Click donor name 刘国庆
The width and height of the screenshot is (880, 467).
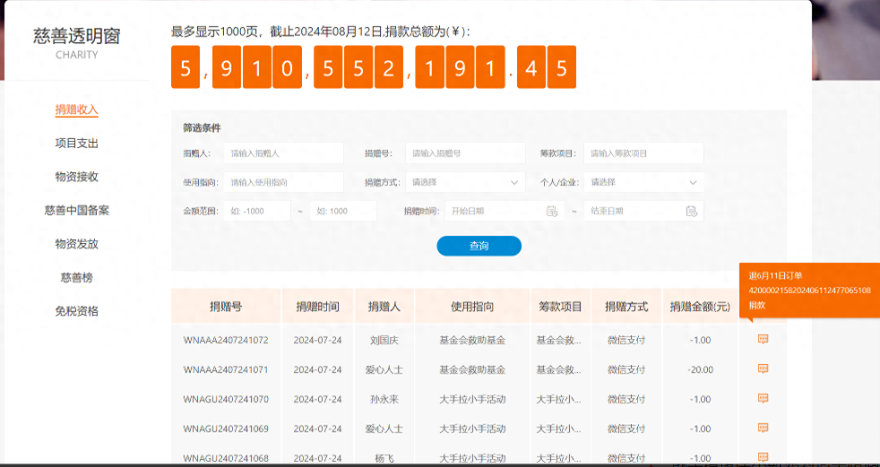pyautogui.click(x=384, y=340)
